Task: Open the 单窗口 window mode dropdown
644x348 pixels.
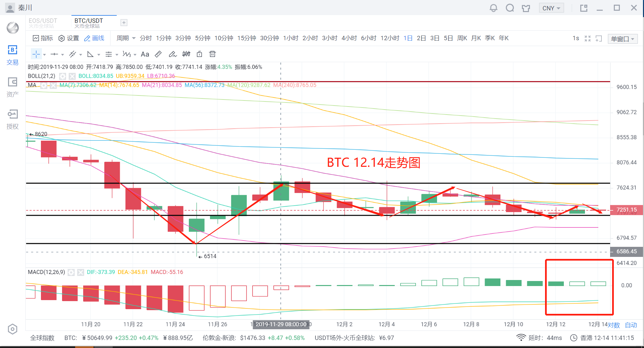Action: (623, 39)
